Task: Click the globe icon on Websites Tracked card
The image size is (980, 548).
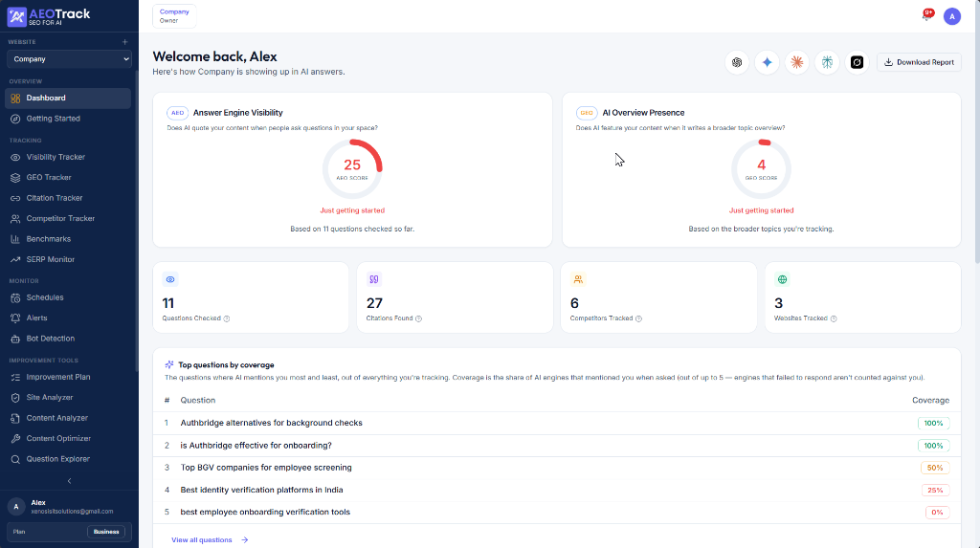Action: click(x=782, y=279)
